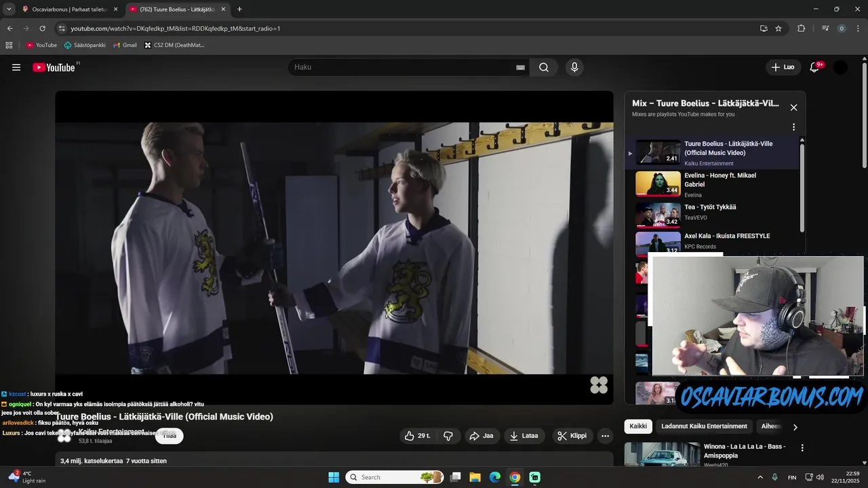Close the Mix playlist panel
868x488 pixels.
coord(793,107)
